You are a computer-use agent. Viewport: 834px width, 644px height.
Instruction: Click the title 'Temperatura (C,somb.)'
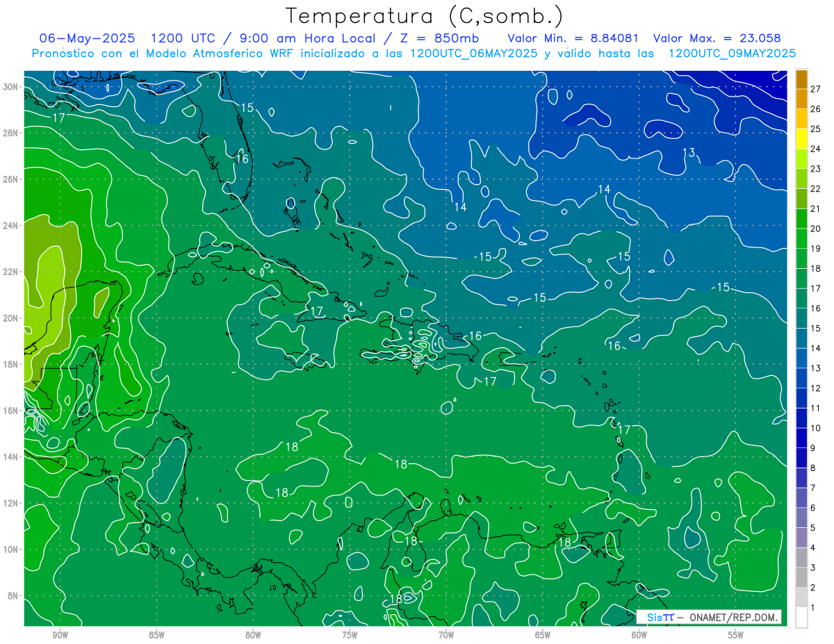pyautogui.click(x=425, y=16)
